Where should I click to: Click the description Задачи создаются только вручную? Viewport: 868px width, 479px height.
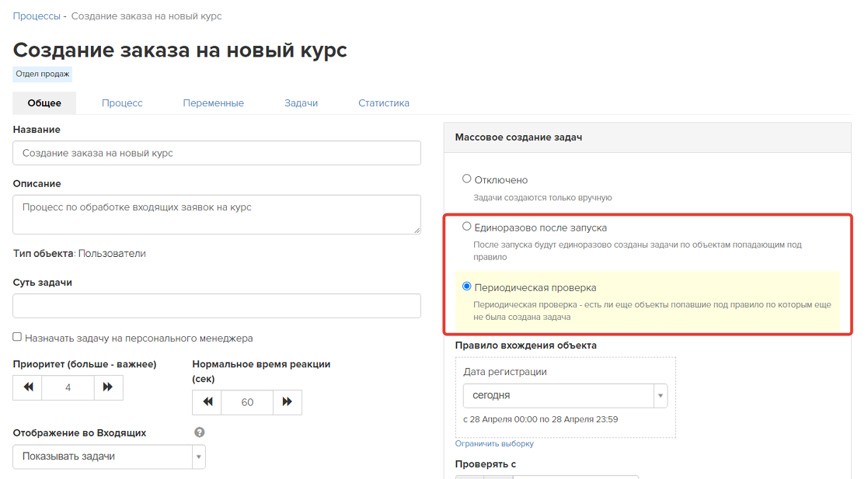[x=542, y=197]
